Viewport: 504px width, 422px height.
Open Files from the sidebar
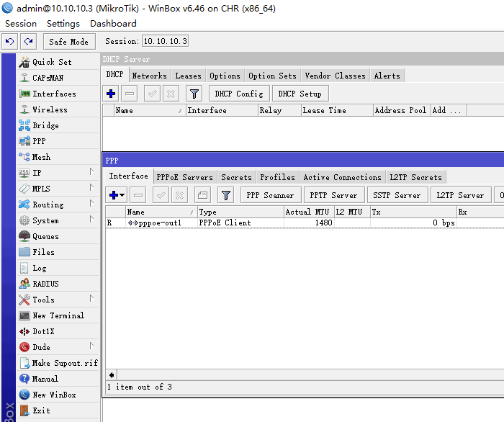pos(58,252)
